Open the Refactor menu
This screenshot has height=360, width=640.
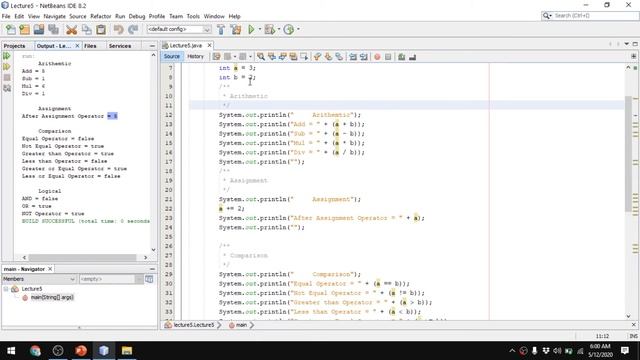tap(100, 16)
